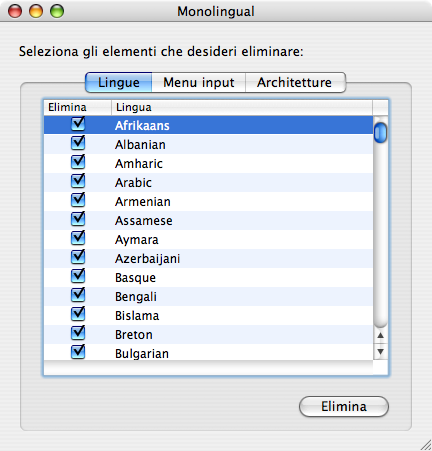Select the Armenian language name

click(143, 202)
